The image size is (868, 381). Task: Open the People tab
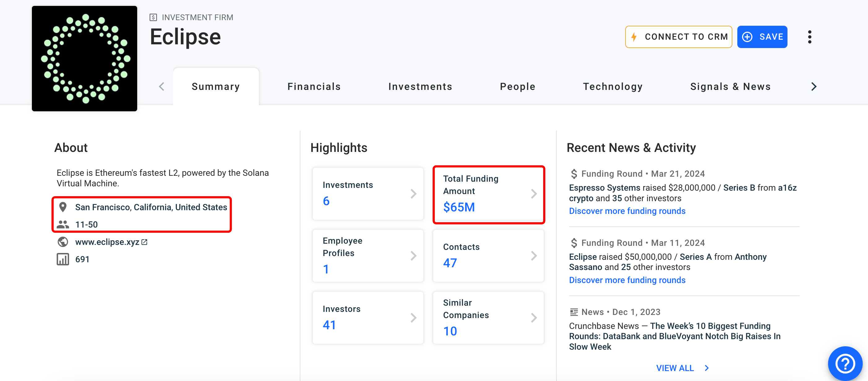517,86
